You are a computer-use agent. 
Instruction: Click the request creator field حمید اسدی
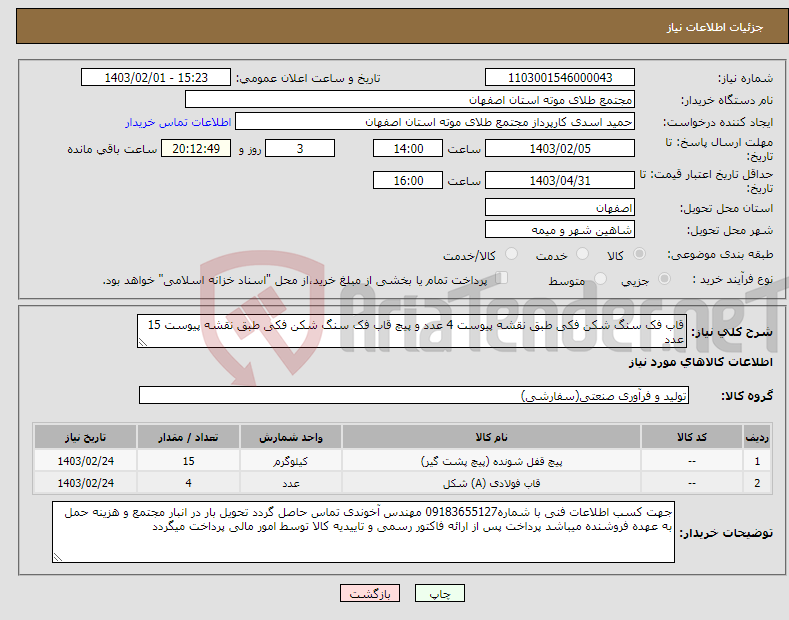click(x=435, y=122)
